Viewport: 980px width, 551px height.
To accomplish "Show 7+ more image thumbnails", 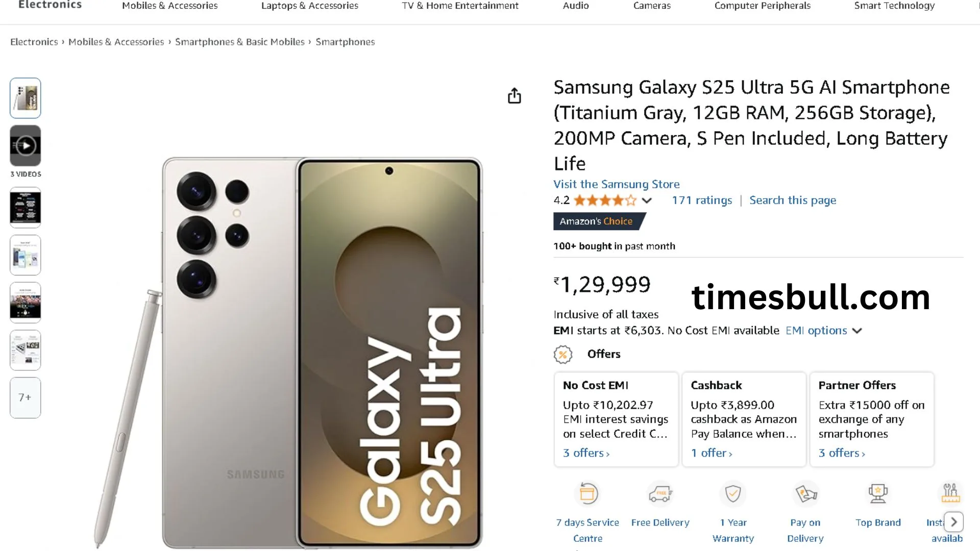I will [x=26, y=397].
